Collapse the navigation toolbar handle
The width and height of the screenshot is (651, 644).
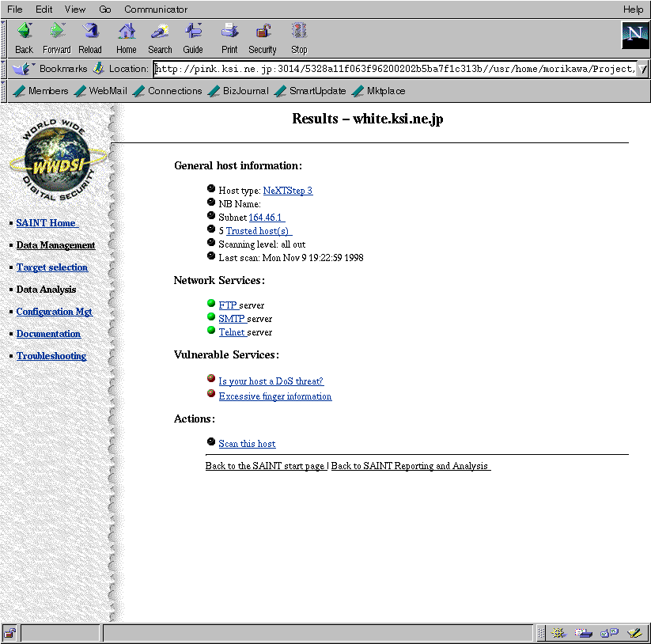4,38
